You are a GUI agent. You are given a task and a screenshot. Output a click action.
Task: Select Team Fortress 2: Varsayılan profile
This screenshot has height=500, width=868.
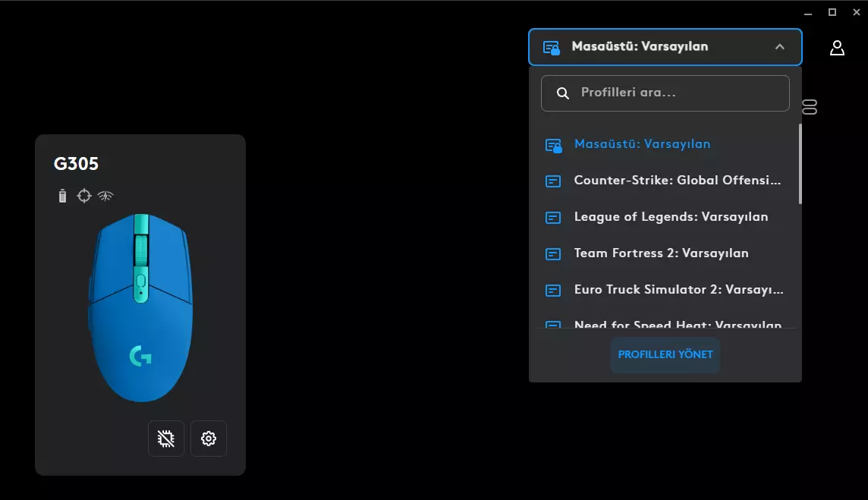(665, 253)
